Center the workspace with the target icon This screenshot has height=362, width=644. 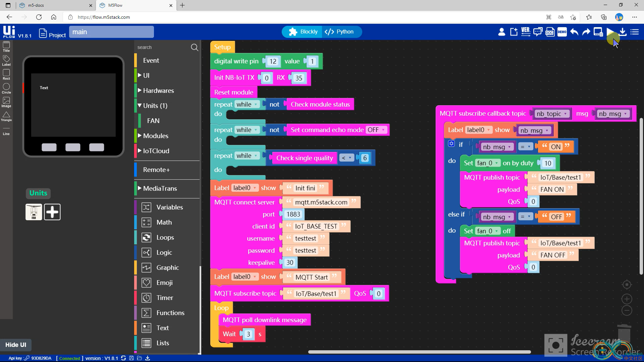627,285
